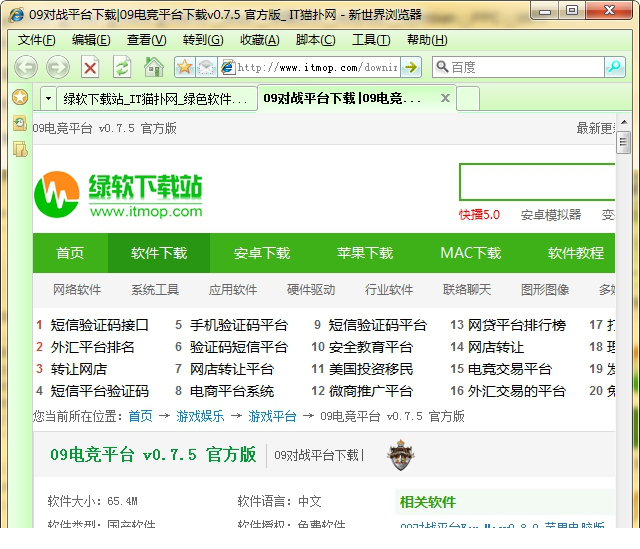
Task: Open the 转到(G) menu
Action: click(203, 40)
